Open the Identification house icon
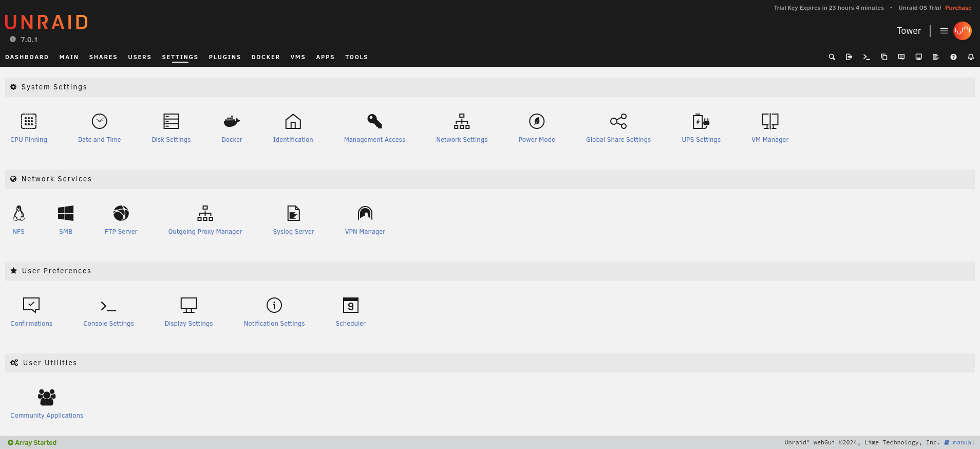 coord(293,121)
